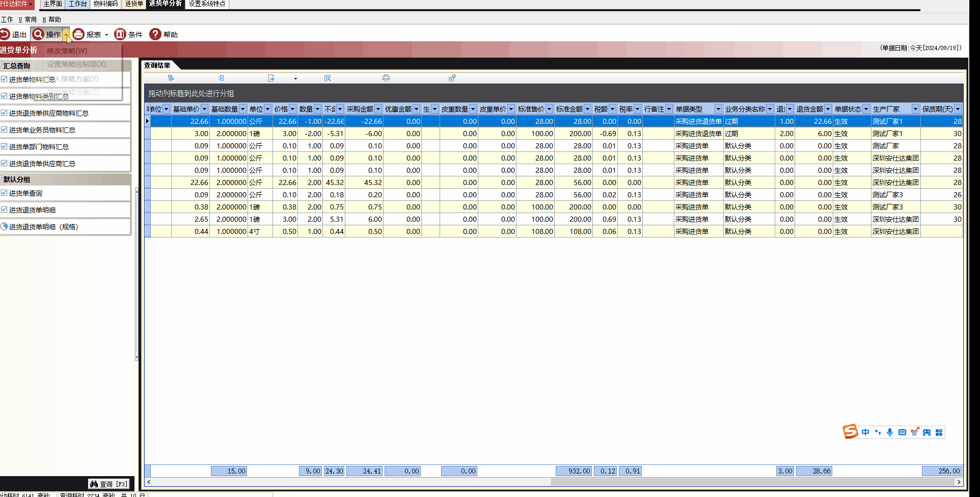Click the game controller icon on input bar

click(x=927, y=432)
